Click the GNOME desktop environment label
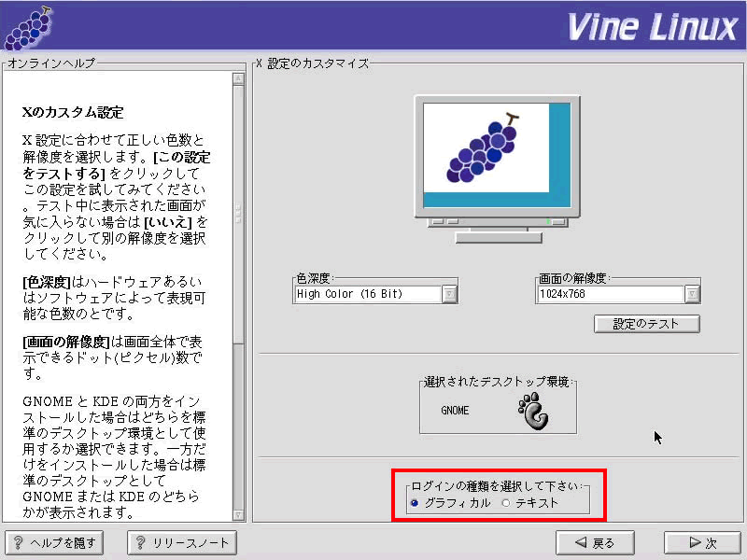This screenshot has height=560, width=747. click(x=455, y=411)
